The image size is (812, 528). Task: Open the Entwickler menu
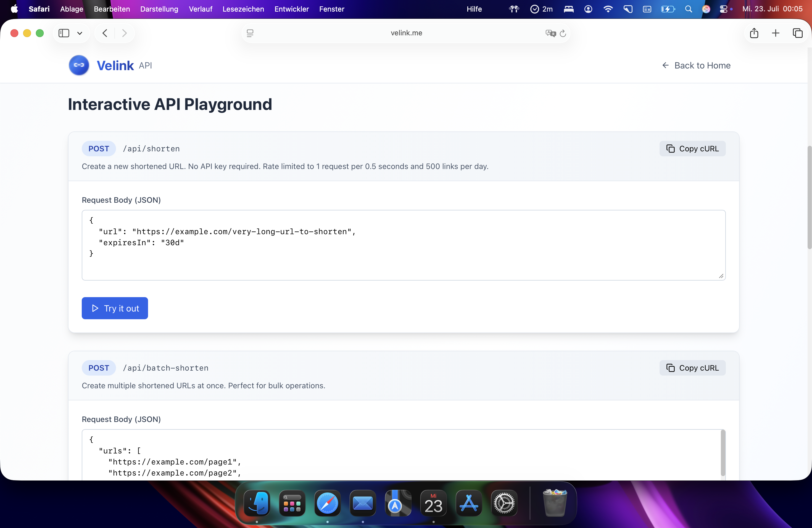pos(291,9)
